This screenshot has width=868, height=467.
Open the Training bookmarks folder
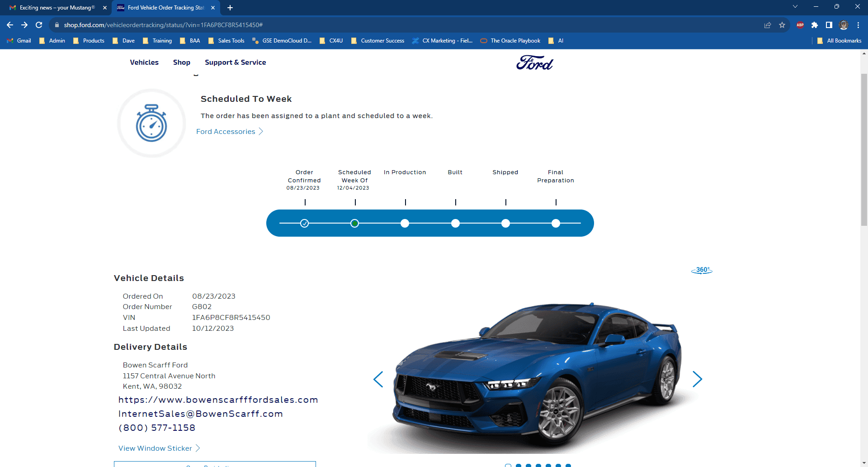pos(157,41)
